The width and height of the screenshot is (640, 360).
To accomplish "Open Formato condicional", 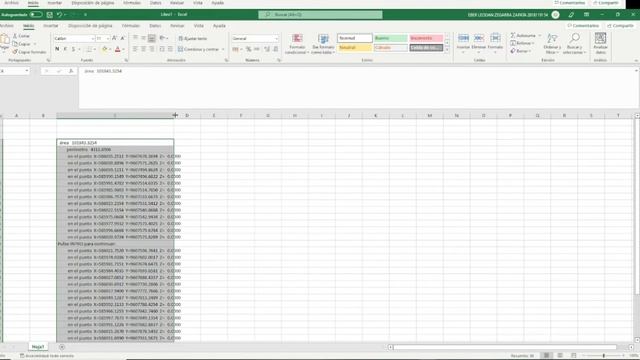I will pyautogui.click(x=297, y=44).
